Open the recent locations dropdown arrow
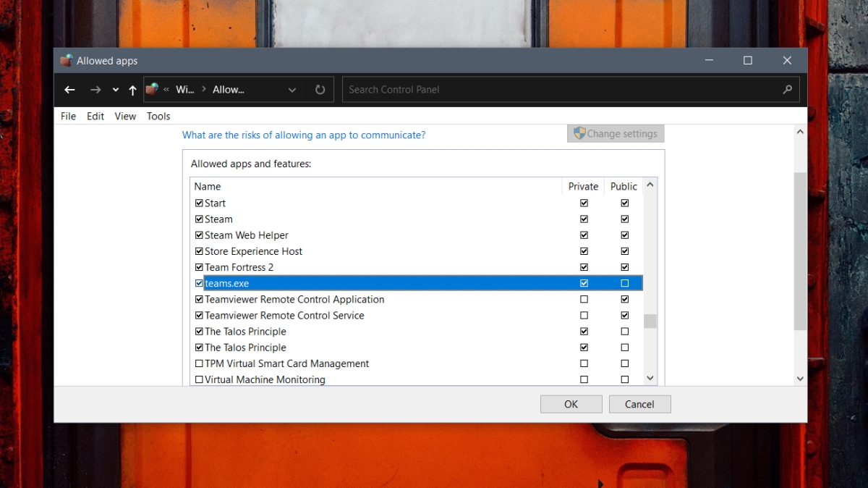Image resolution: width=868 pixels, height=488 pixels. (x=116, y=90)
